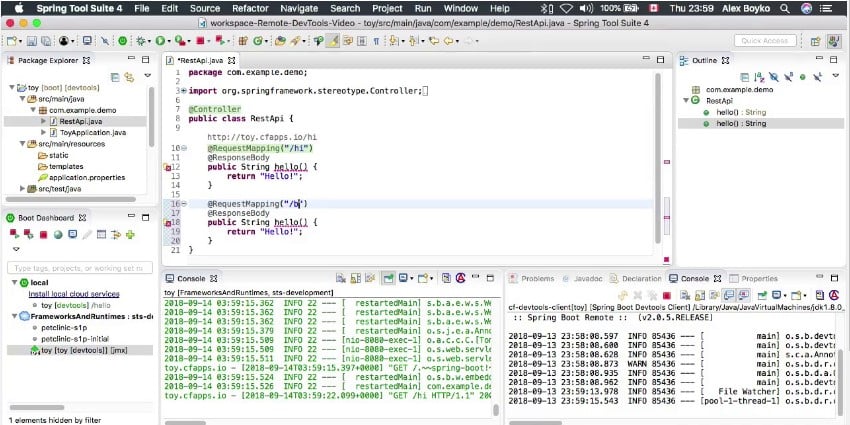Click the Wi-Fi icon in menu bar

click(566, 8)
